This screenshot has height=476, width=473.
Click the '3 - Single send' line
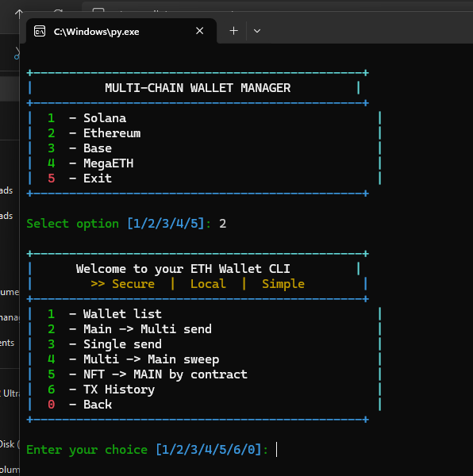(105, 344)
